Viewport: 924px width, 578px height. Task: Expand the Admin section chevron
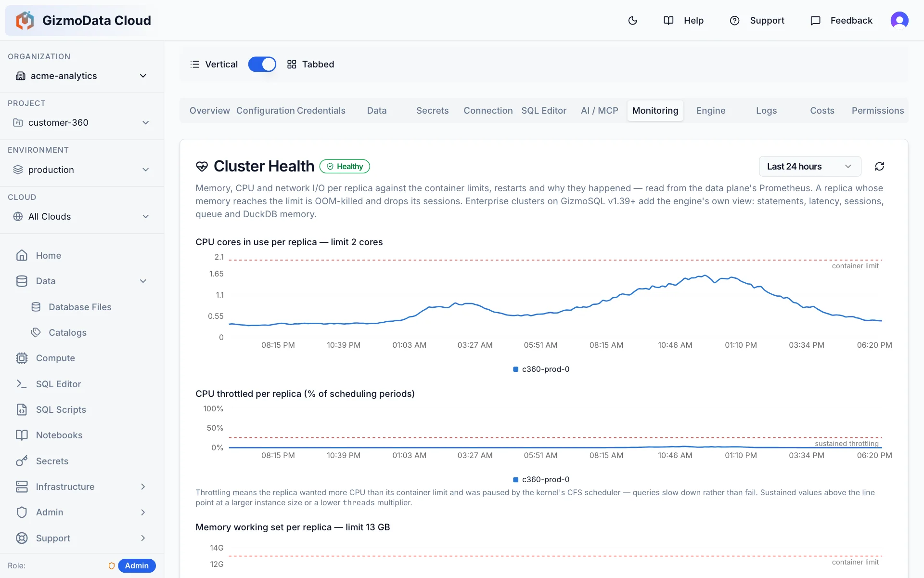pyautogui.click(x=143, y=512)
